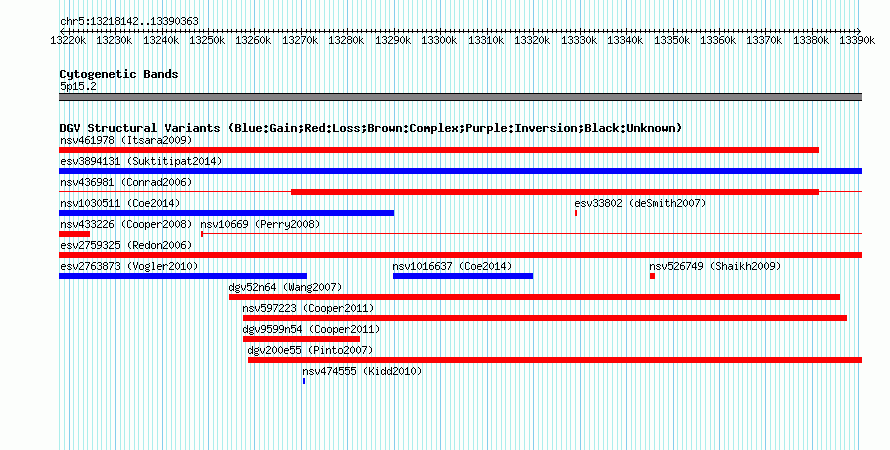
Task: Select the tiny blue nsv474555 marker
Action: pos(304,381)
